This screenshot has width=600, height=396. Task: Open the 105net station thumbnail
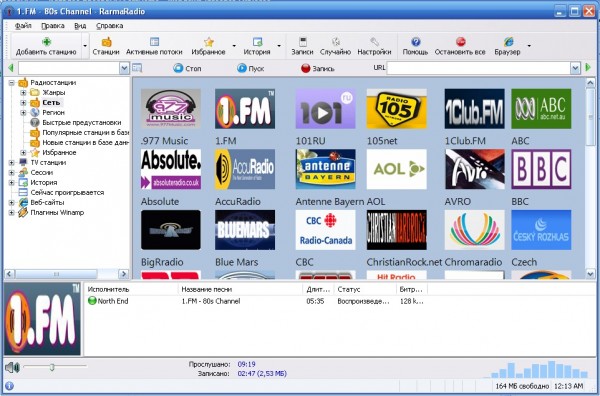(x=396, y=109)
